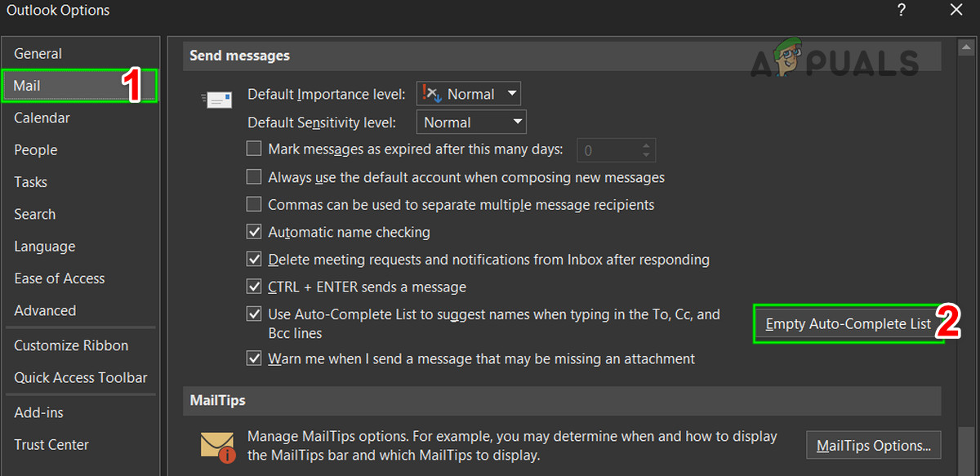Click the Help question mark icon

[x=902, y=11]
